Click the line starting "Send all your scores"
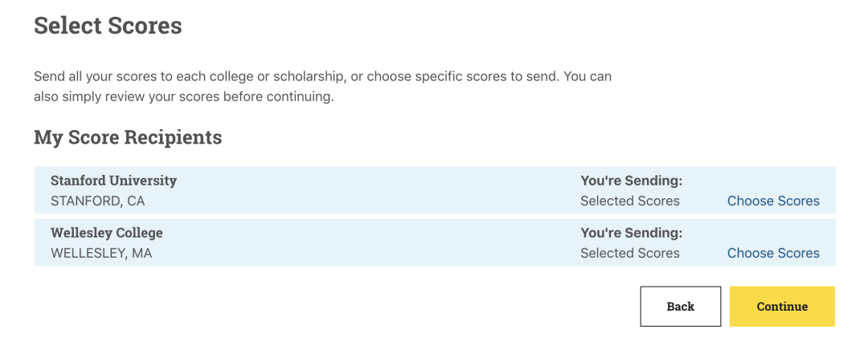 pyautogui.click(x=322, y=77)
